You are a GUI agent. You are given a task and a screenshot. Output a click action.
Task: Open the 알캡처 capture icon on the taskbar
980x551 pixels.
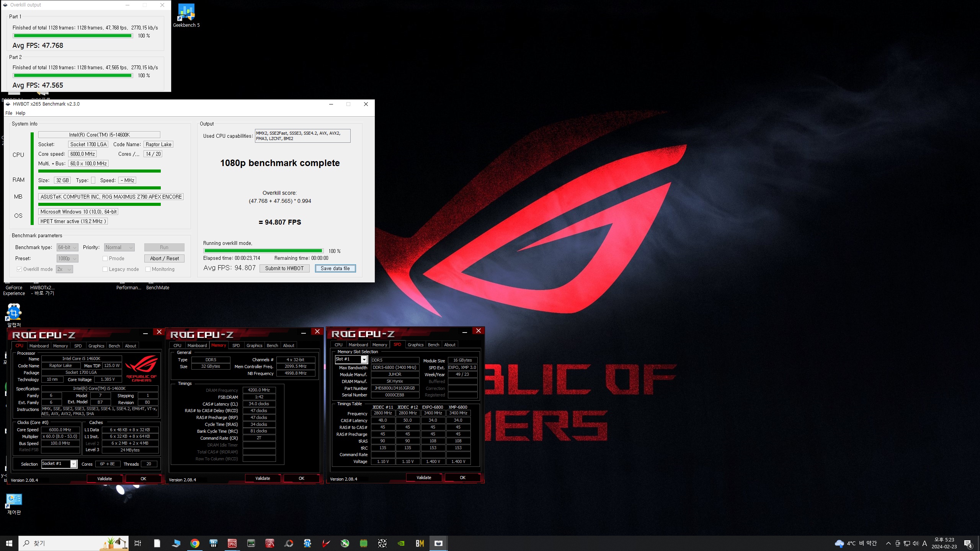pos(307,543)
